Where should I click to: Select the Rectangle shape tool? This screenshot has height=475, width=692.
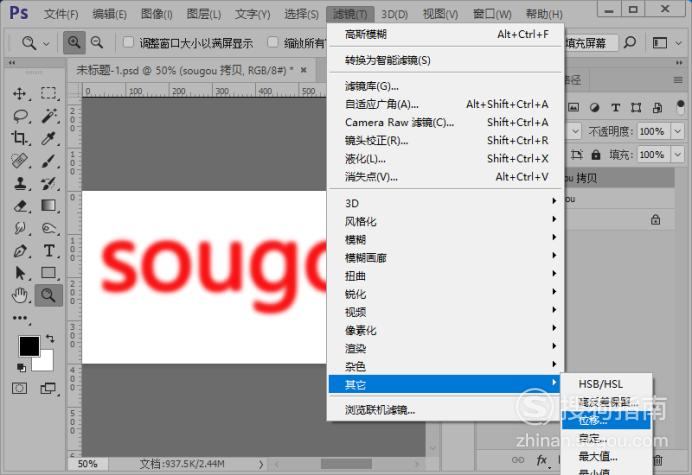click(49, 273)
